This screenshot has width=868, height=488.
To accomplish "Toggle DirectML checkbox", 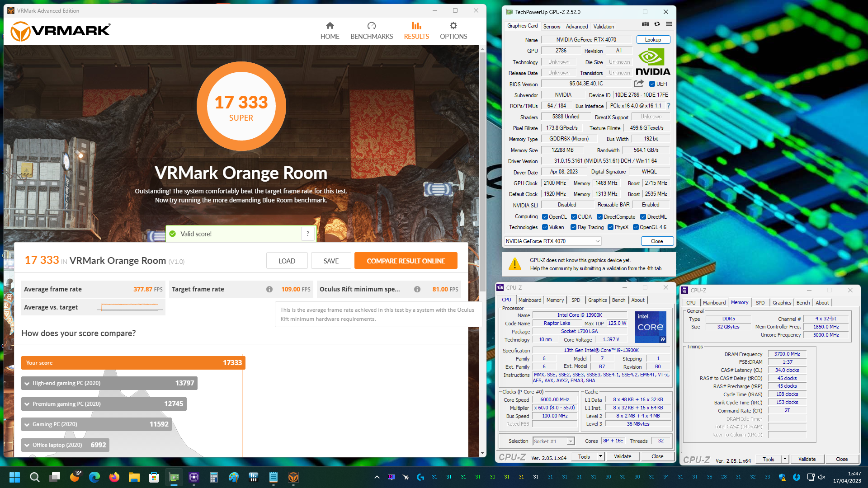I will 643,217.
